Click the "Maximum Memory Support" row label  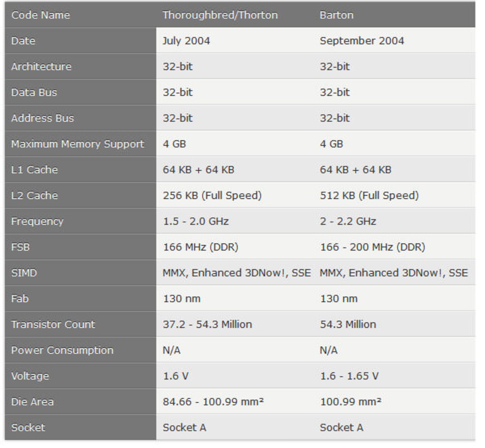(78, 144)
